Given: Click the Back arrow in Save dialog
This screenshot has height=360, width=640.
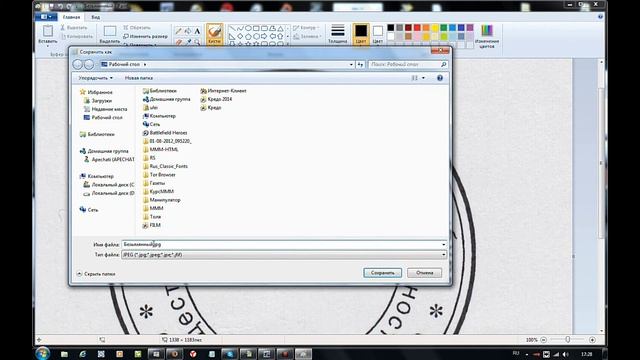Looking at the screenshot, I should point(78,64).
